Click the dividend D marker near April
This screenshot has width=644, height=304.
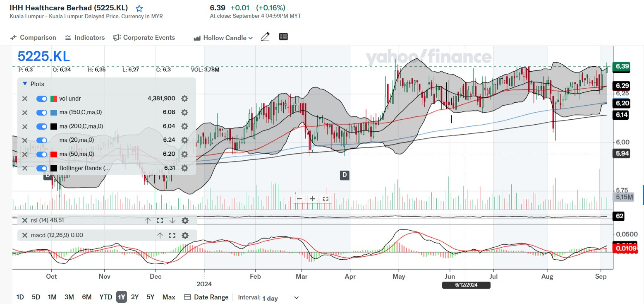pos(345,175)
